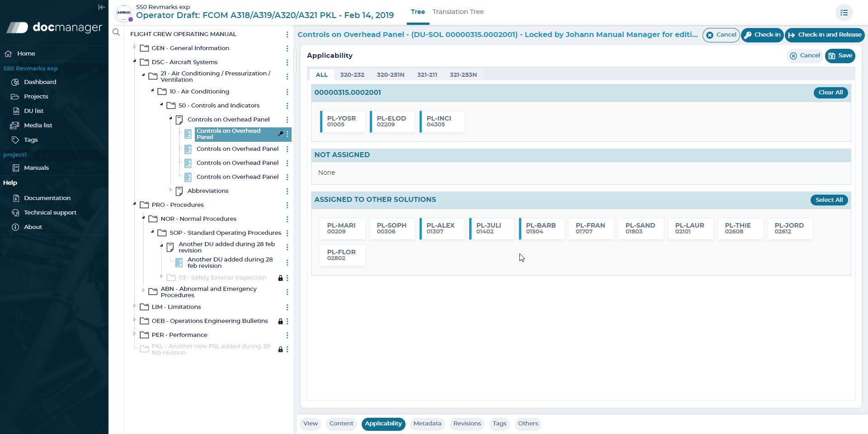The width and height of the screenshot is (868, 434).
Task: Open DU list from the sidebar
Action: tap(33, 111)
